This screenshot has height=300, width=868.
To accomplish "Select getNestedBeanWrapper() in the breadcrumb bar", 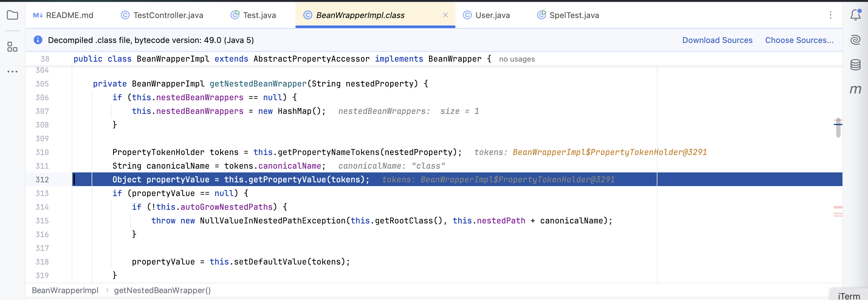I will [x=162, y=290].
